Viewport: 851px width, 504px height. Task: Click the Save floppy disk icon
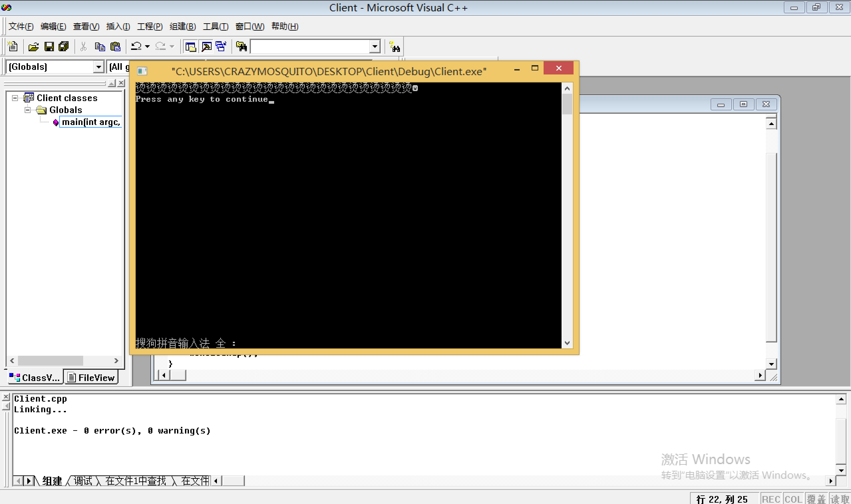pos(49,46)
